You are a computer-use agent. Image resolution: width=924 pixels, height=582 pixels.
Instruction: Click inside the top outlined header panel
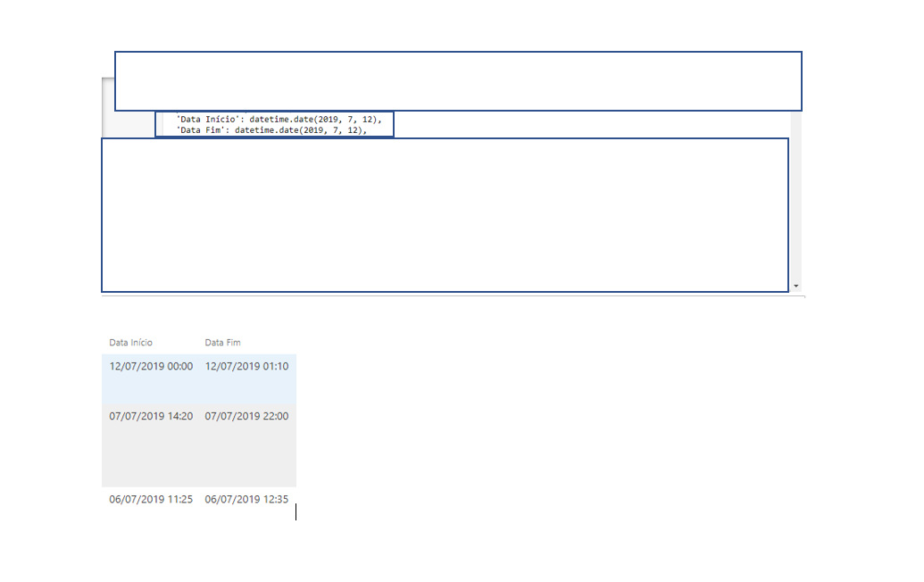click(460, 80)
